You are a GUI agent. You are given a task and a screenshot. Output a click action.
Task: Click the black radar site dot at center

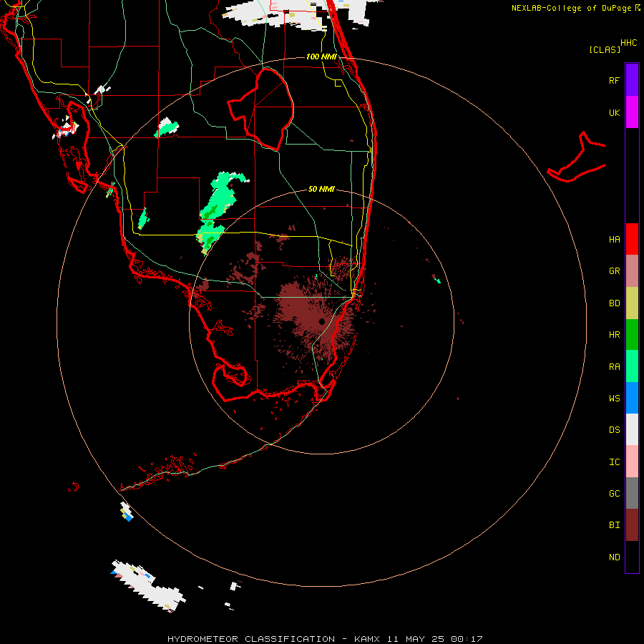(321, 321)
